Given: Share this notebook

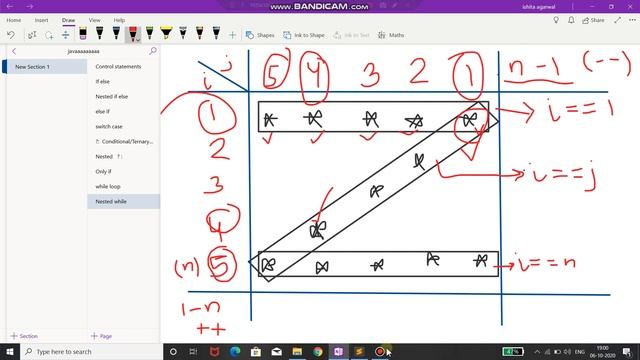Looking at the screenshot, I should pyautogui.click(x=593, y=20).
